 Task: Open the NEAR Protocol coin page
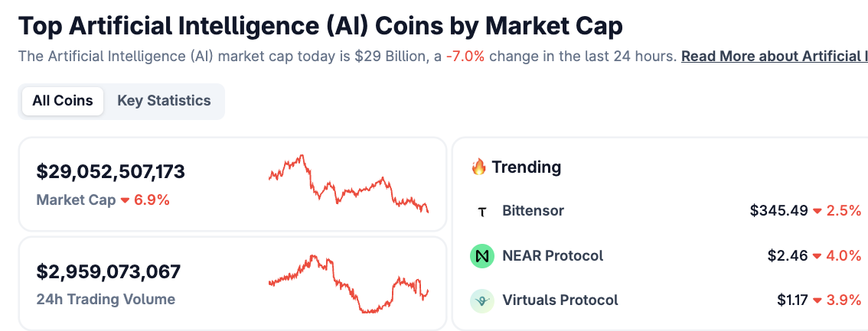click(553, 256)
